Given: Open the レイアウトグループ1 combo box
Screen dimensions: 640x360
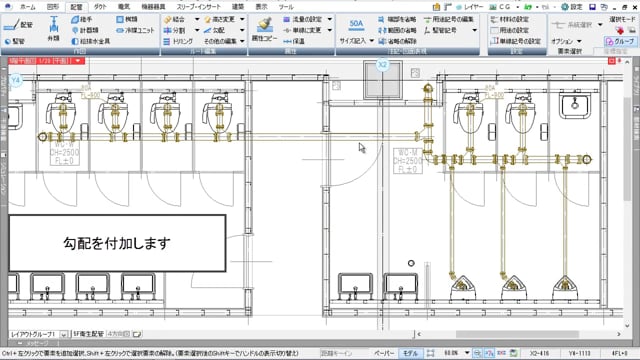Looking at the screenshot, I should click(38, 334).
